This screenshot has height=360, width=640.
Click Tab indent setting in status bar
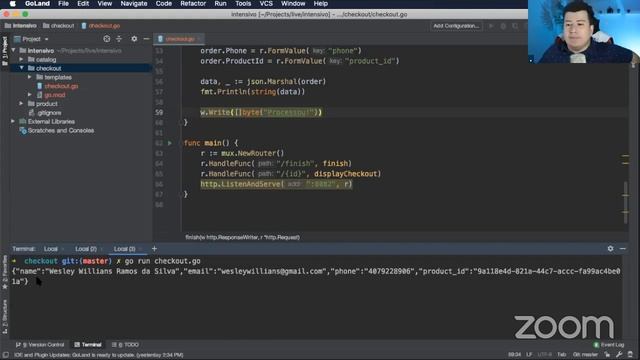[562, 355]
